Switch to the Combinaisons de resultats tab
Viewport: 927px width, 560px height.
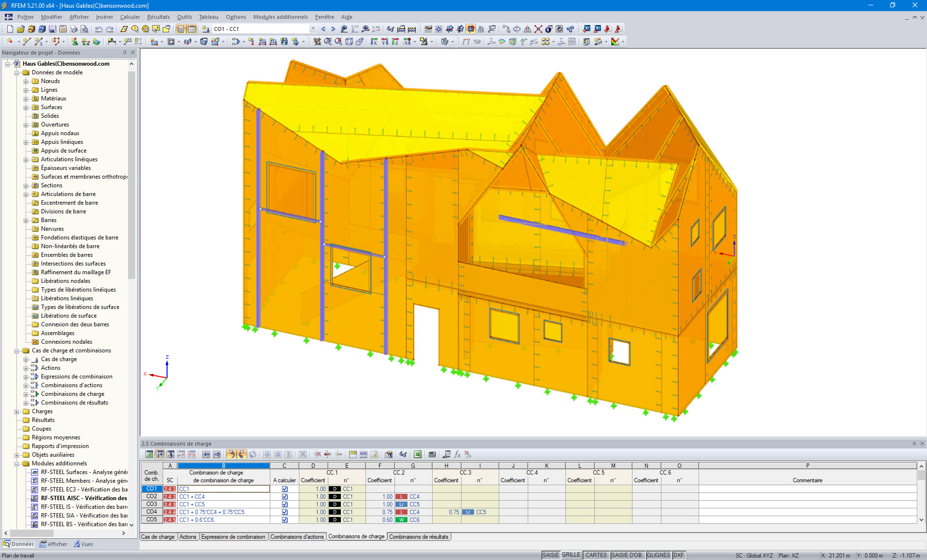(419, 536)
